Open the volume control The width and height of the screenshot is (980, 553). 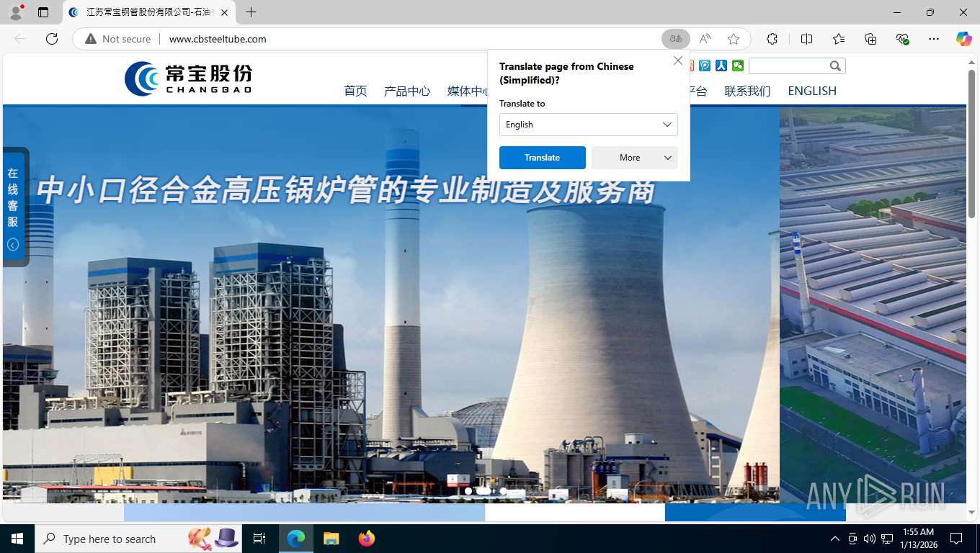869,539
